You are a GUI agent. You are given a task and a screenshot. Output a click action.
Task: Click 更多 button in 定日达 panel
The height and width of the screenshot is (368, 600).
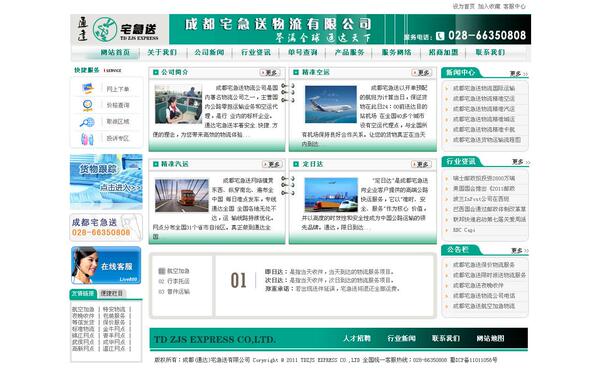point(421,164)
